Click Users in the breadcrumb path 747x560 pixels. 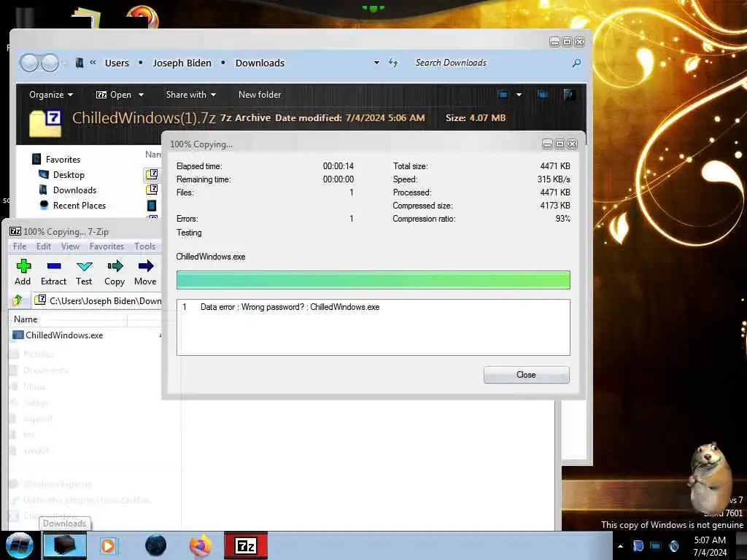[x=117, y=63]
